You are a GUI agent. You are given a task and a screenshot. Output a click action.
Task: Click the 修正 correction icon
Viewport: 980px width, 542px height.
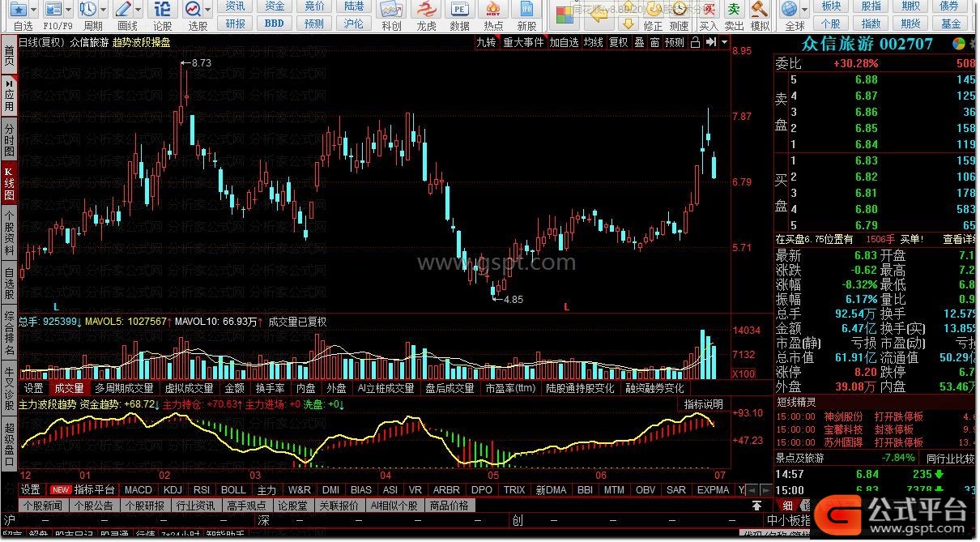tap(653, 10)
